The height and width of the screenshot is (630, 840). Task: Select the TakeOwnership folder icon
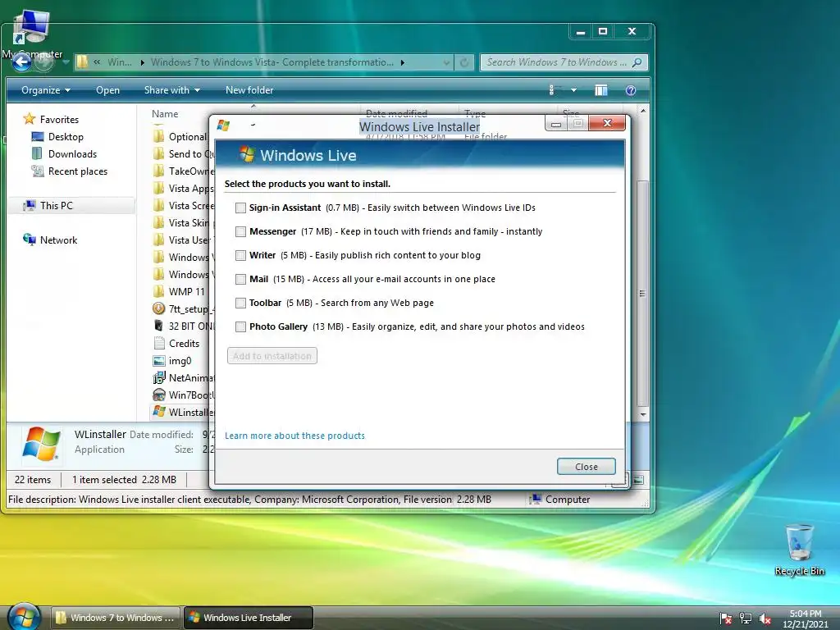click(158, 171)
